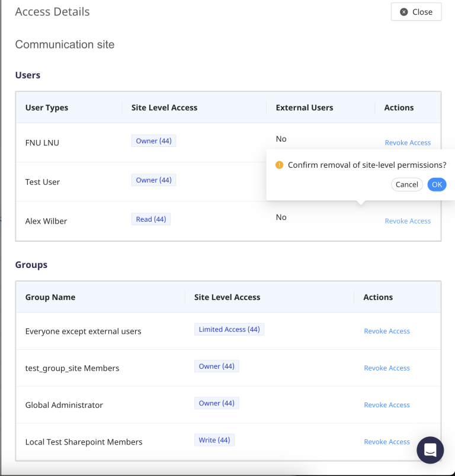455x476 pixels.
Task: Revoke access for Everyone except external users
Action: pyautogui.click(x=387, y=331)
